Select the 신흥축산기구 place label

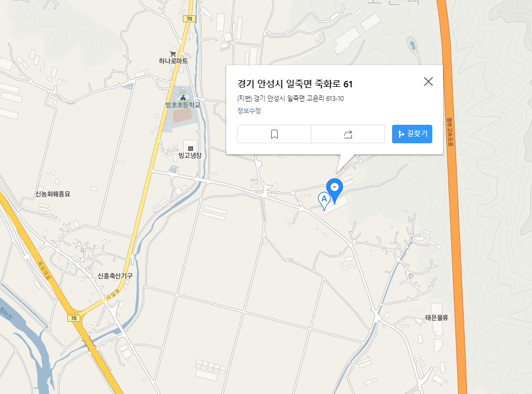(x=115, y=276)
